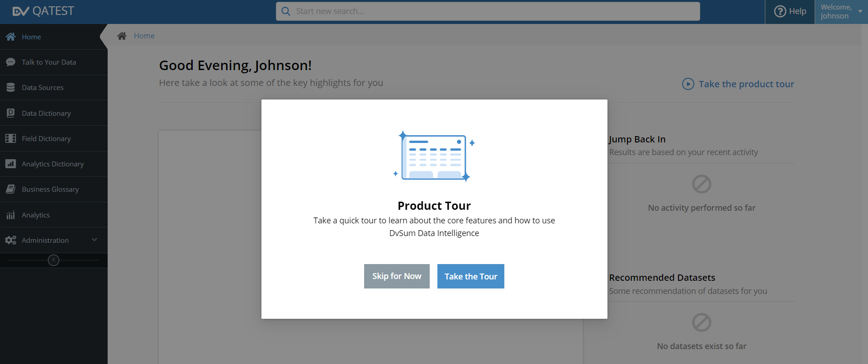The image size is (868, 364).
Task: Click the Administration gears icon
Action: [x=11, y=240]
